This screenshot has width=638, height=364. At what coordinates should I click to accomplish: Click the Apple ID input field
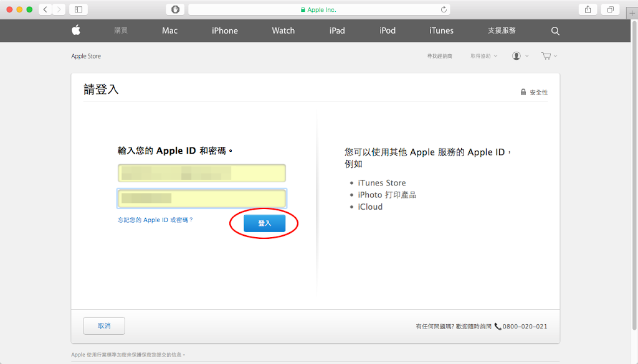pos(201,173)
